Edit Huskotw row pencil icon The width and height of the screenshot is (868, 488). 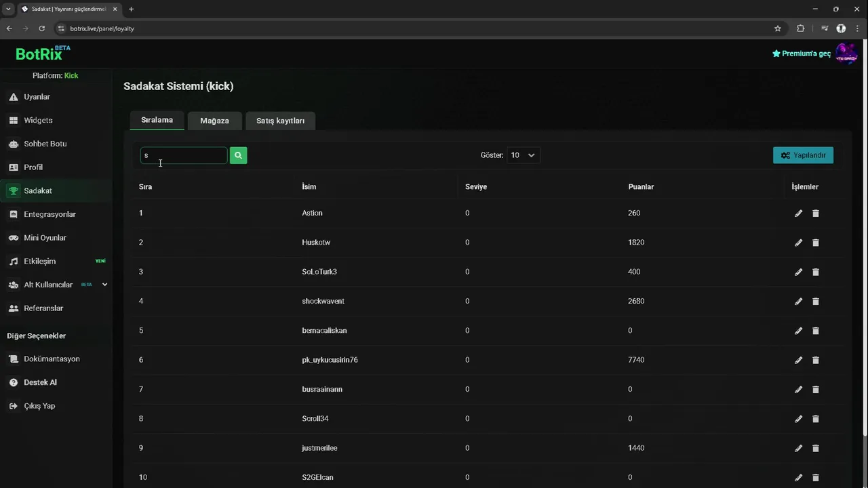[x=798, y=243]
